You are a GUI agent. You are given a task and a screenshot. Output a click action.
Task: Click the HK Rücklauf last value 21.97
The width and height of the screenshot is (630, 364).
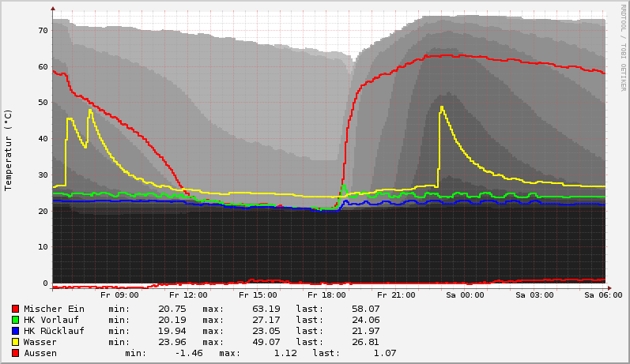point(365,331)
